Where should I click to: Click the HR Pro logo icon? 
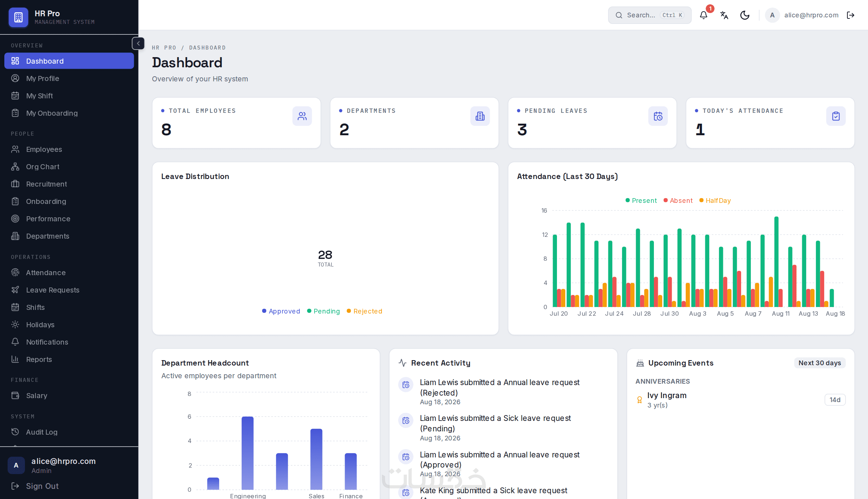[x=18, y=17]
